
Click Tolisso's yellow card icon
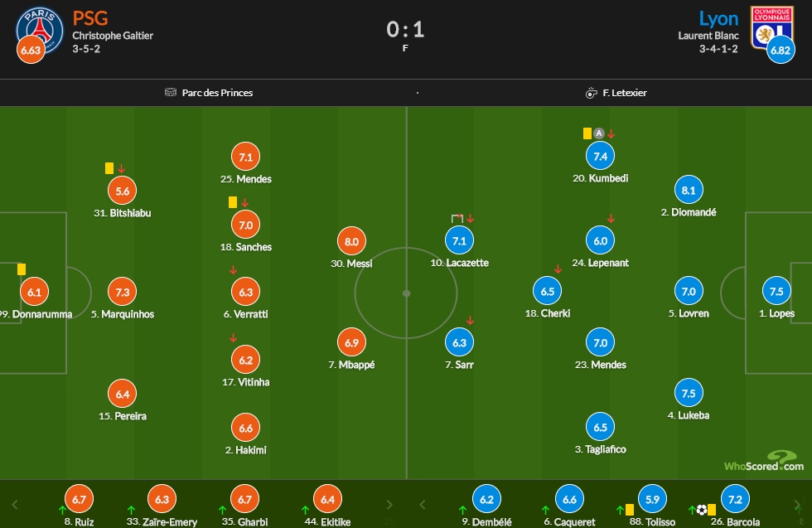point(630,510)
